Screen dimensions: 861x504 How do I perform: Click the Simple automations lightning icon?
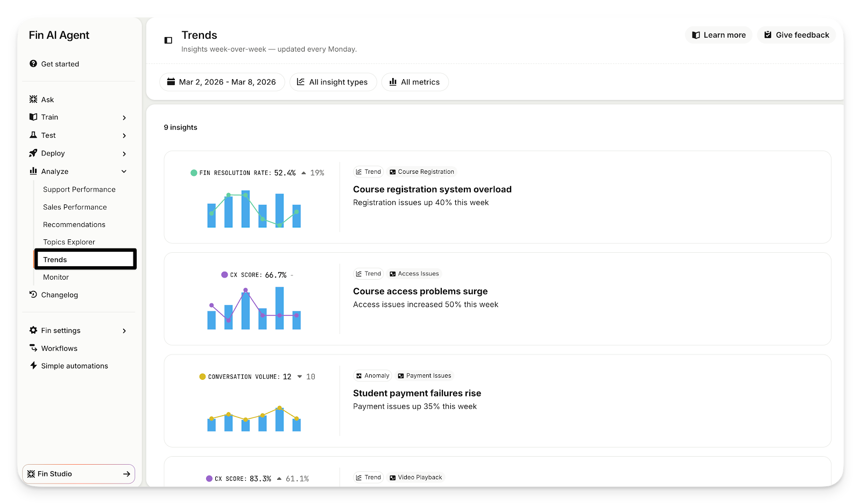point(33,366)
